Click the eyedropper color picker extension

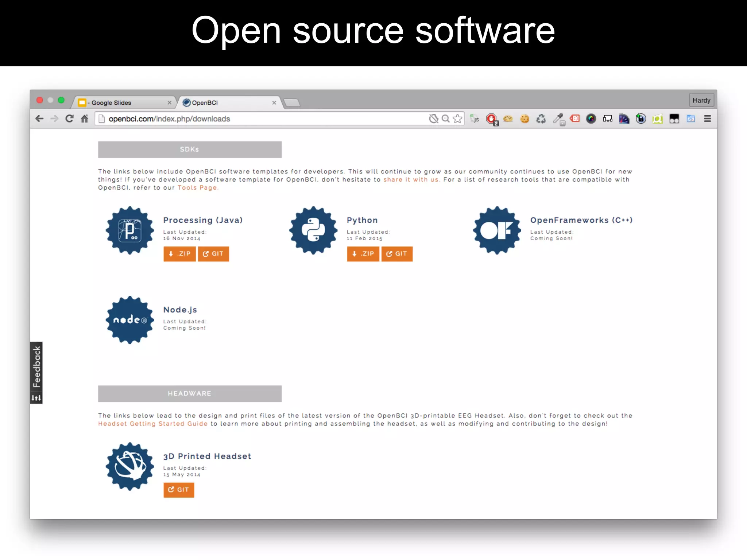tap(558, 118)
